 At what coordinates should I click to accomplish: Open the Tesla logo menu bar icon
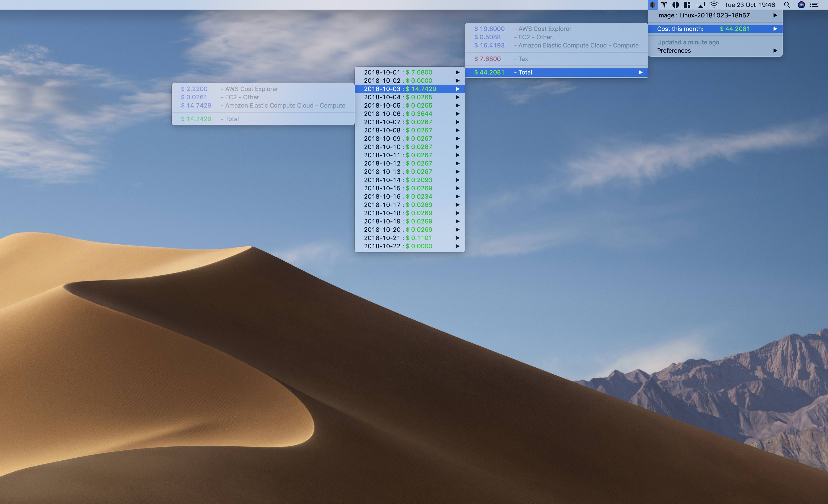click(664, 5)
